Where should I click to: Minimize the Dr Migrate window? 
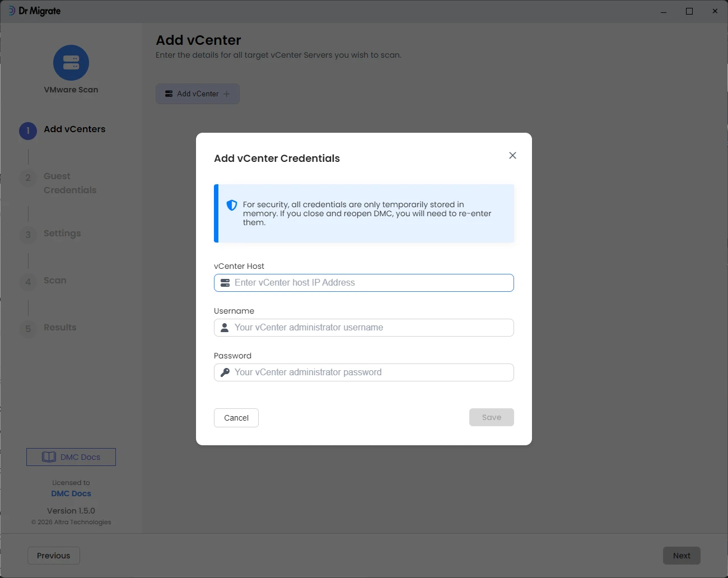pos(664,11)
